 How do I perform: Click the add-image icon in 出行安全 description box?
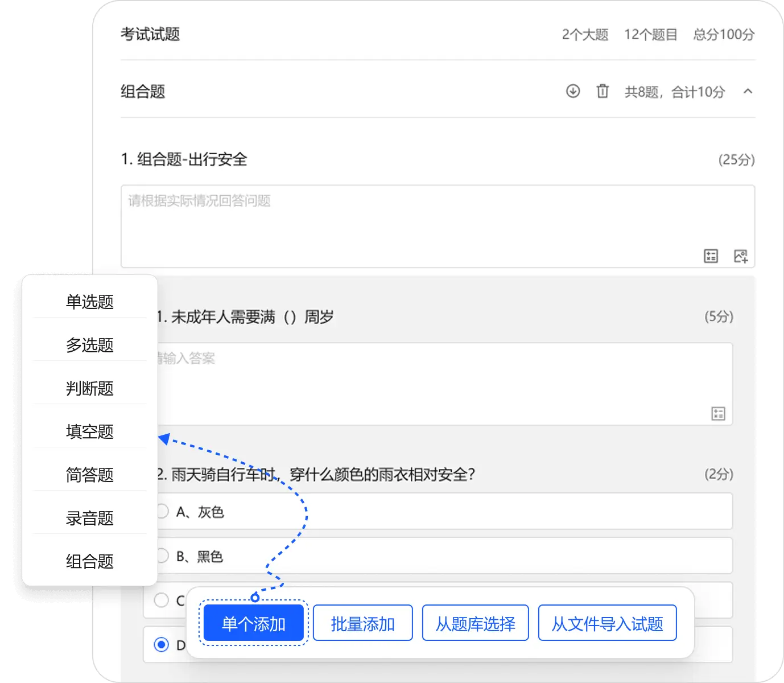coord(741,256)
